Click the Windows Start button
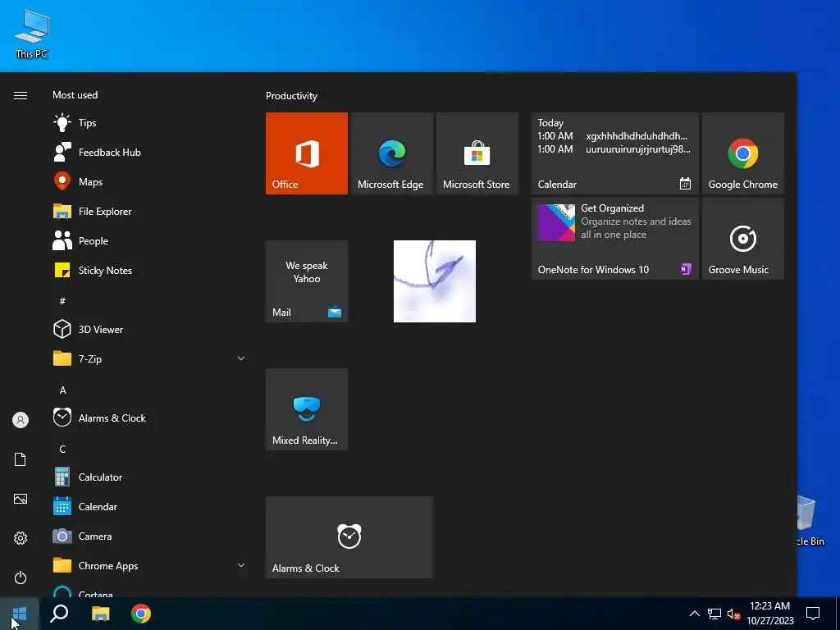 click(20, 614)
